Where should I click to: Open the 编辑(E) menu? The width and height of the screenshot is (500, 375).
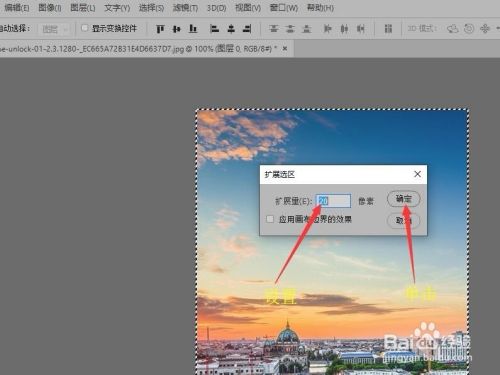[17, 8]
